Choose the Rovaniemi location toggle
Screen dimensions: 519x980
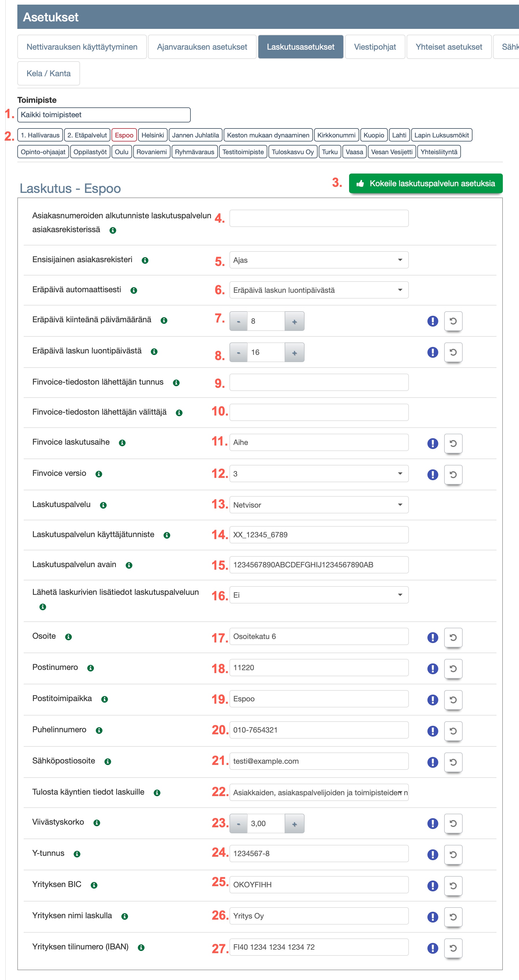151,152
